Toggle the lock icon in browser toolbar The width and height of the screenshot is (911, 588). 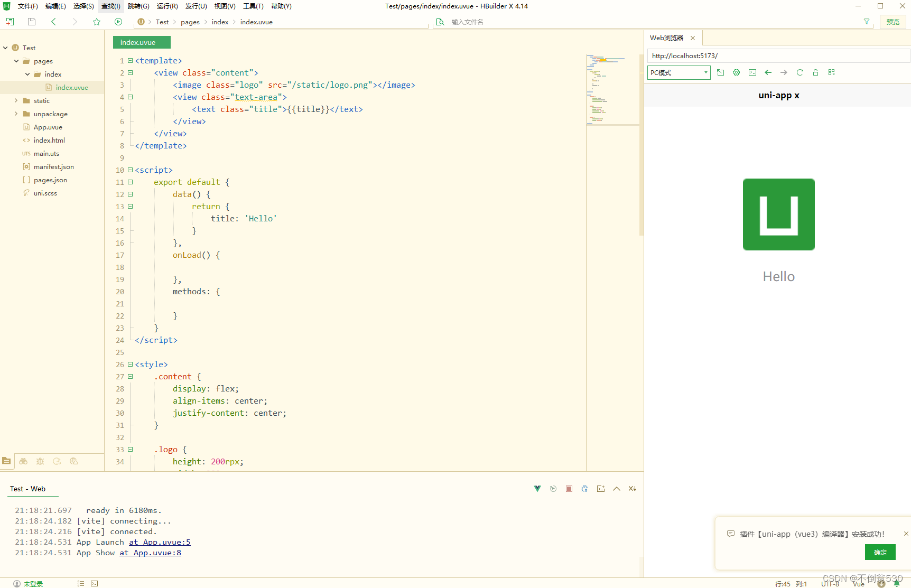pyautogui.click(x=816, y=72)
